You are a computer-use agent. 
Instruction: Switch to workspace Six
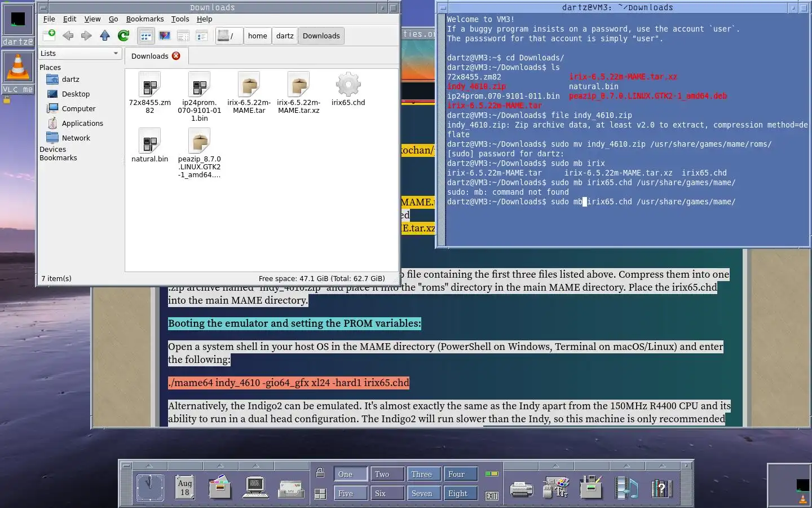click(x=387, y=493)
